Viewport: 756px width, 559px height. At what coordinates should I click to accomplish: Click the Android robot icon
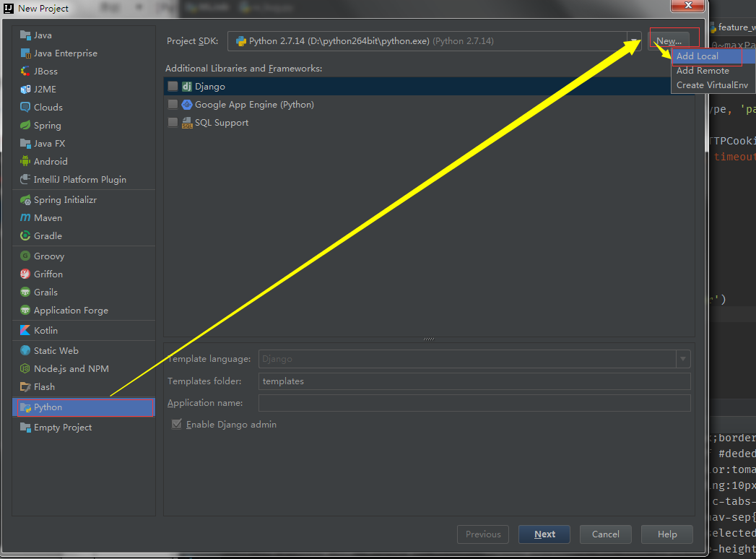point(25,161)
